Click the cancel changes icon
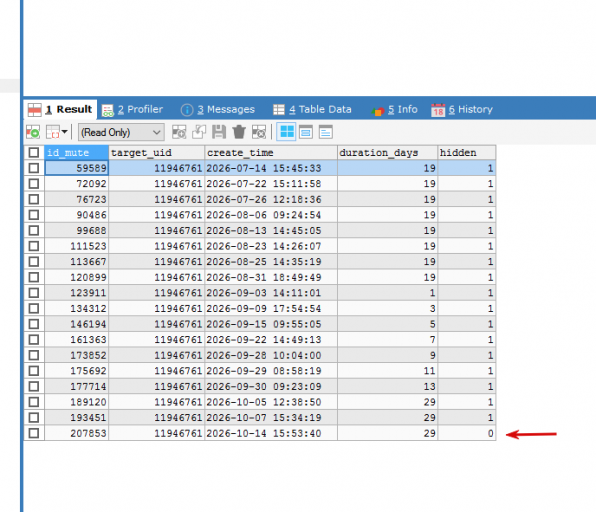This screenshot has width=596, height=512. click(x=259, y=132)
